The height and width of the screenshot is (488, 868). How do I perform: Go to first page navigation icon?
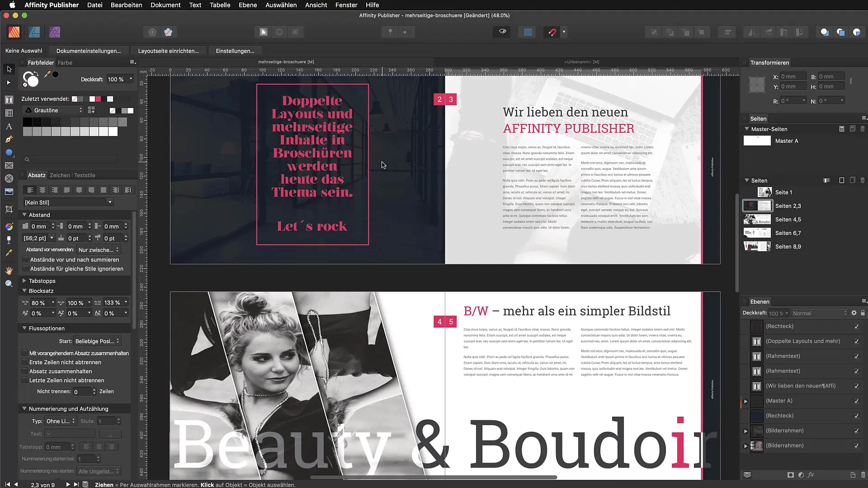(7, 484)
